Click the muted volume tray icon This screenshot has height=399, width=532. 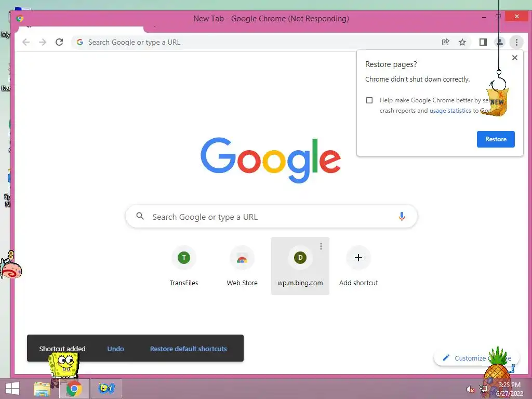click(470, 390)
